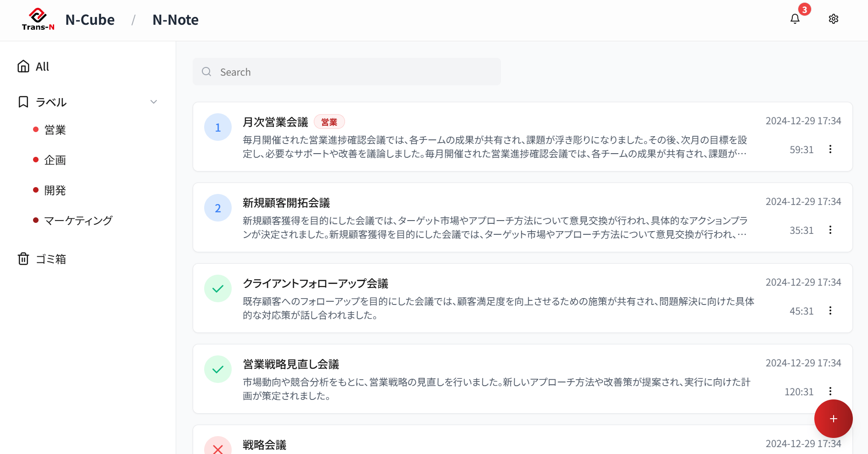Viewport: 868px width, 454px height.
Task: Select the 営業 label dot
Action: click(35, 129)
